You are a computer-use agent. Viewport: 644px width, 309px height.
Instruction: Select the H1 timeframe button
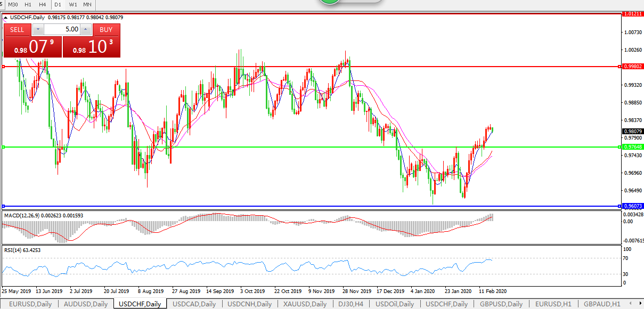click(x=28, y=4)
